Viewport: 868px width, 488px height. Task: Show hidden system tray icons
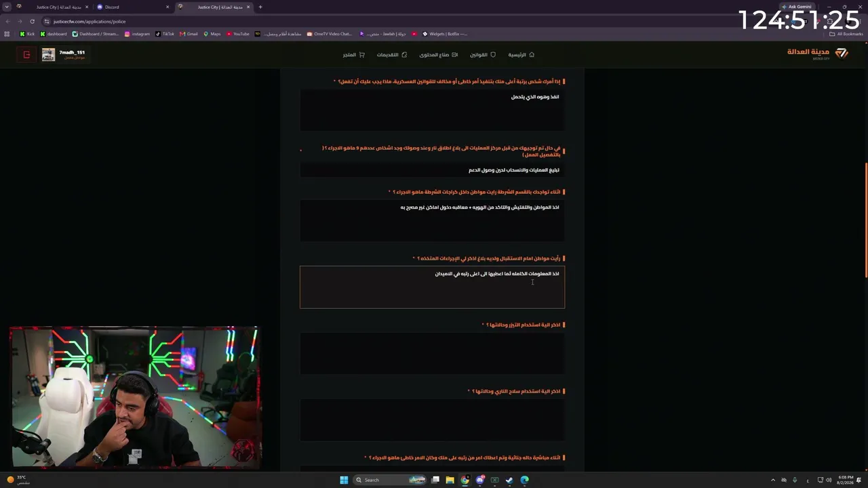click(x=773, y=480)
